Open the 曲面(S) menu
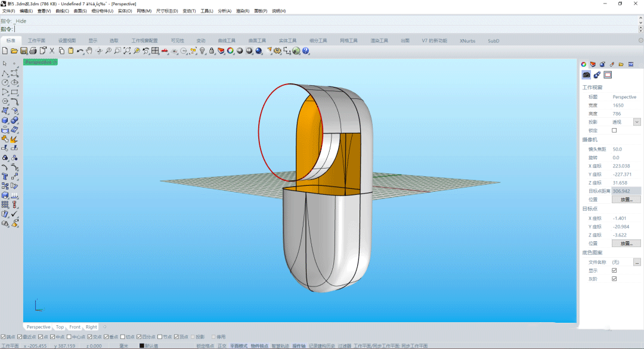This screenshot has height=349, width=644. (80, 11)
